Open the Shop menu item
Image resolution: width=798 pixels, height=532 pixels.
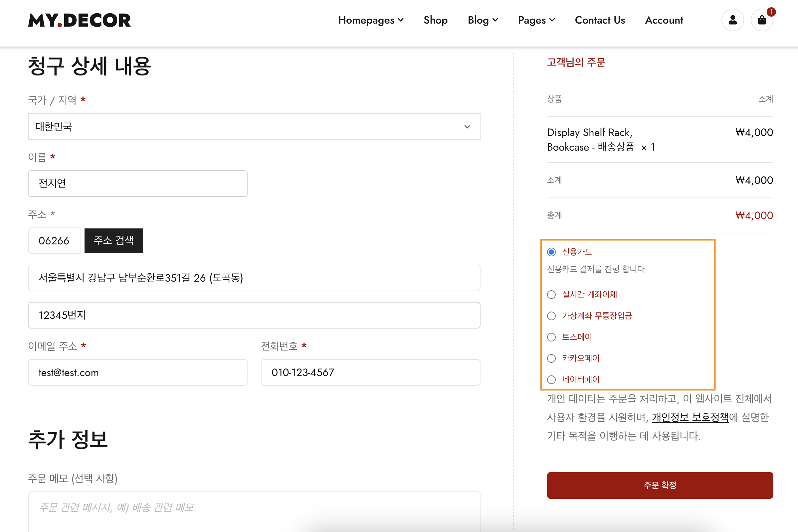tap(435, 20)
